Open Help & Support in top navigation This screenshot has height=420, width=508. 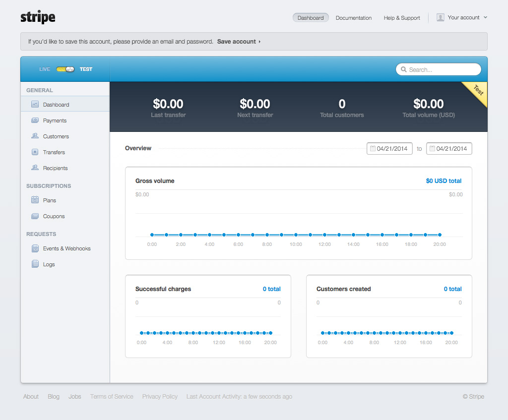tap(402, 18)
